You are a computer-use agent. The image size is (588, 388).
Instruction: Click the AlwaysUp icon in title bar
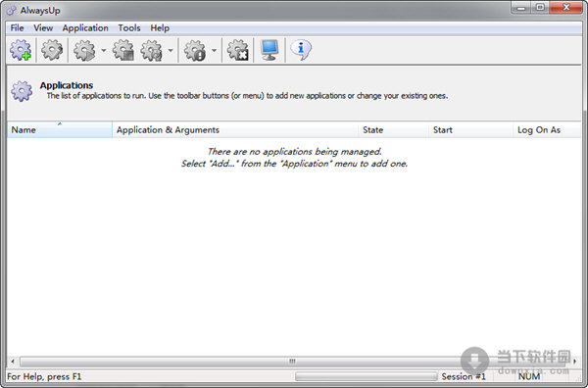[x=12, y=11]
